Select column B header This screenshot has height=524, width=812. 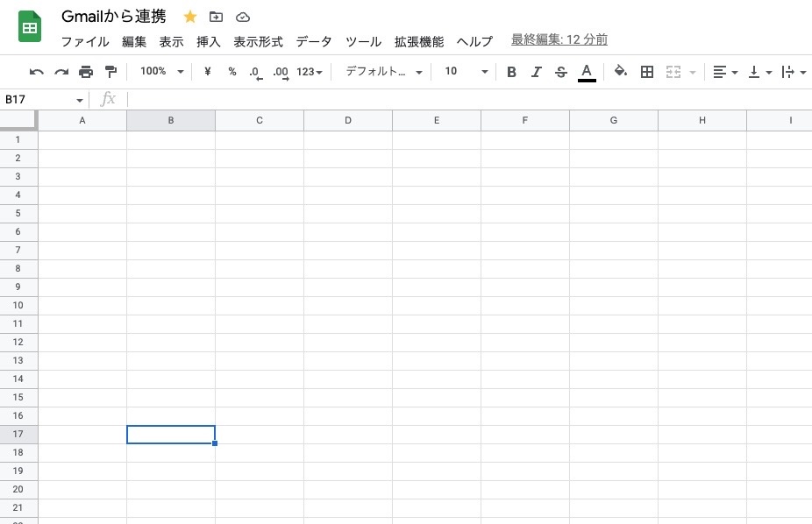click(171, 120)
